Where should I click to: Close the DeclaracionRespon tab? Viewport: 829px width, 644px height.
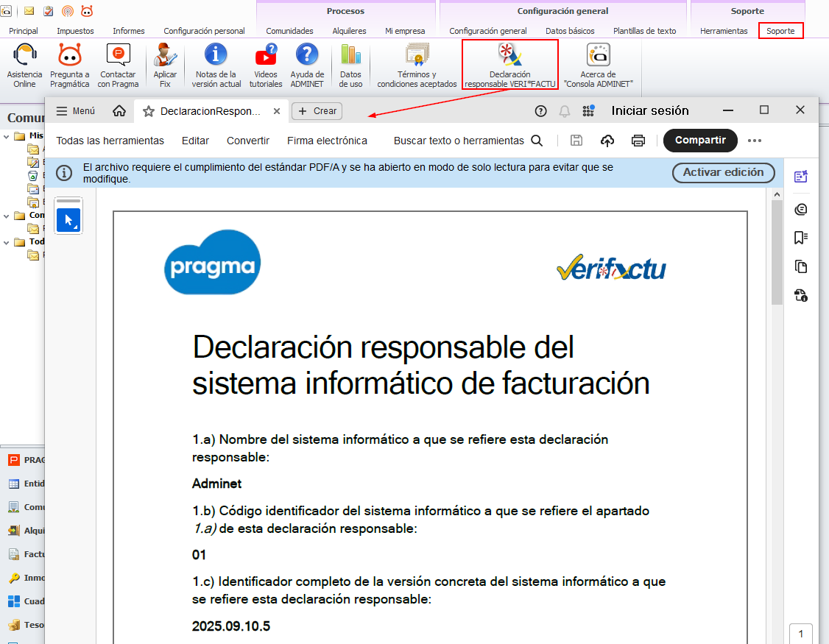[x=277, y=111]
